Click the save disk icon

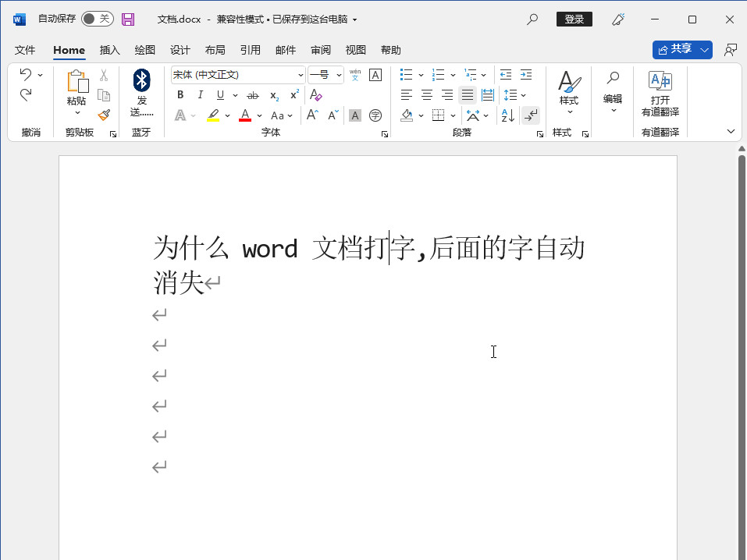128,19
